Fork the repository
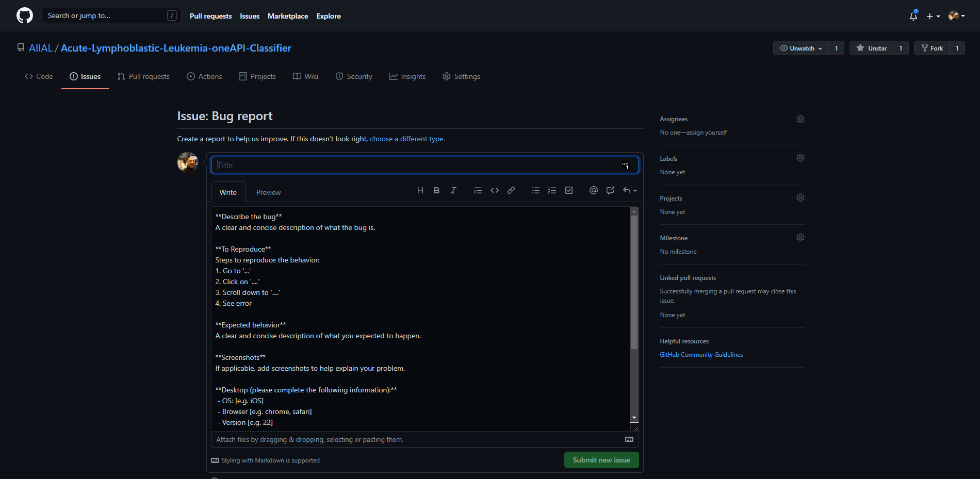 932,48
